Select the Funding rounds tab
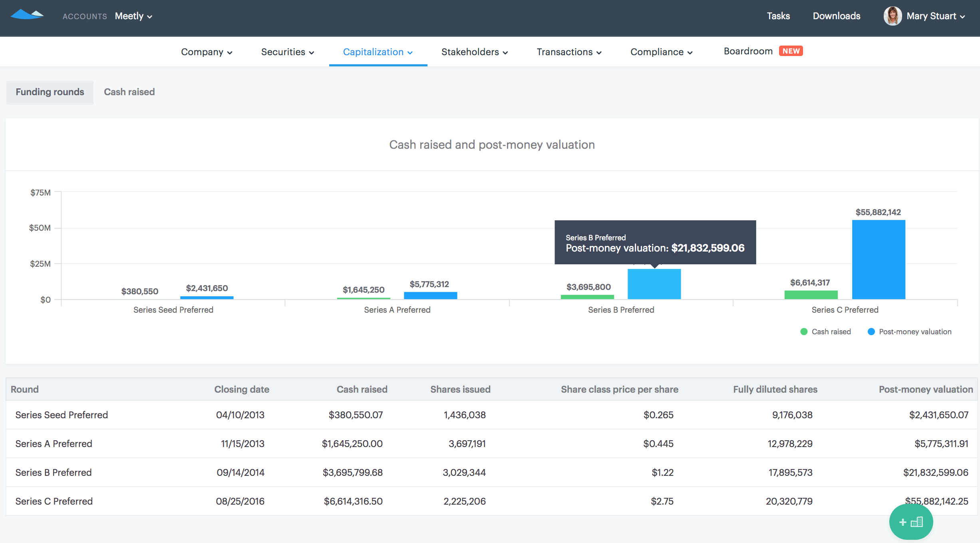This screenshot has height=543, width=980. click(50, 92)
